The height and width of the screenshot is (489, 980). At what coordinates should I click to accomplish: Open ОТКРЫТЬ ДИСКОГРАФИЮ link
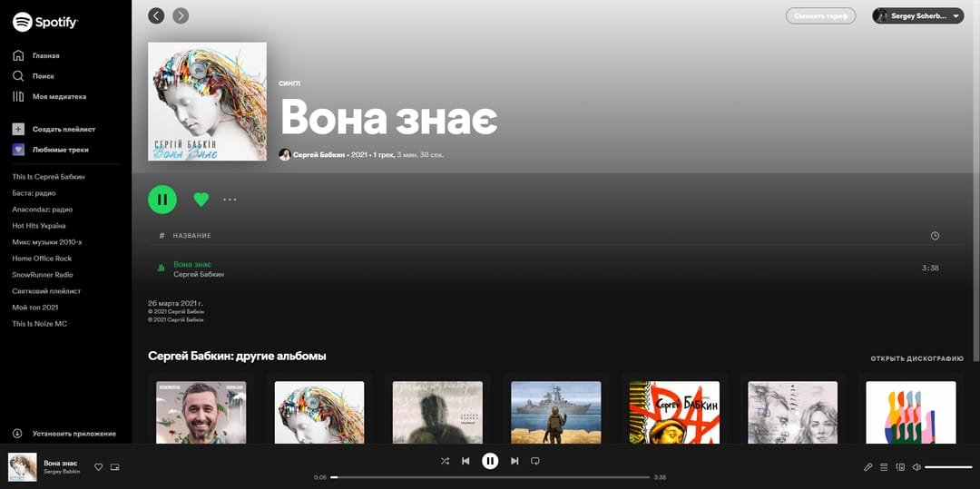point(916,359)
